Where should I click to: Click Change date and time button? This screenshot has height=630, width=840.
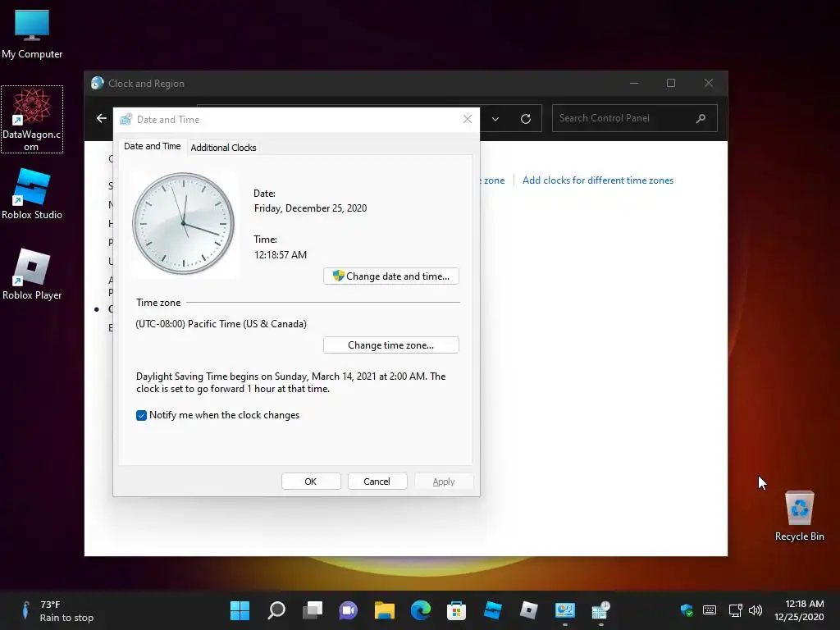tap(391, 276)
